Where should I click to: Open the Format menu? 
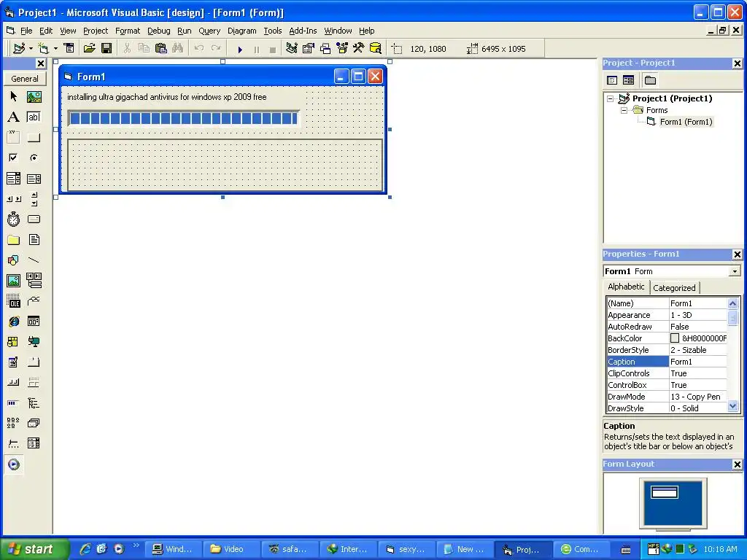coord(128,31)
